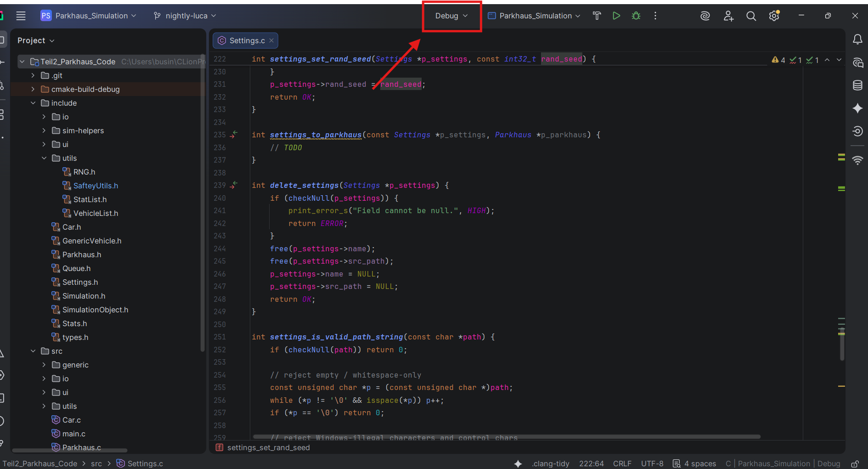Click the src breadcrumb in the navigation bar
The image size is (868, 469).
tap(96, 463)
